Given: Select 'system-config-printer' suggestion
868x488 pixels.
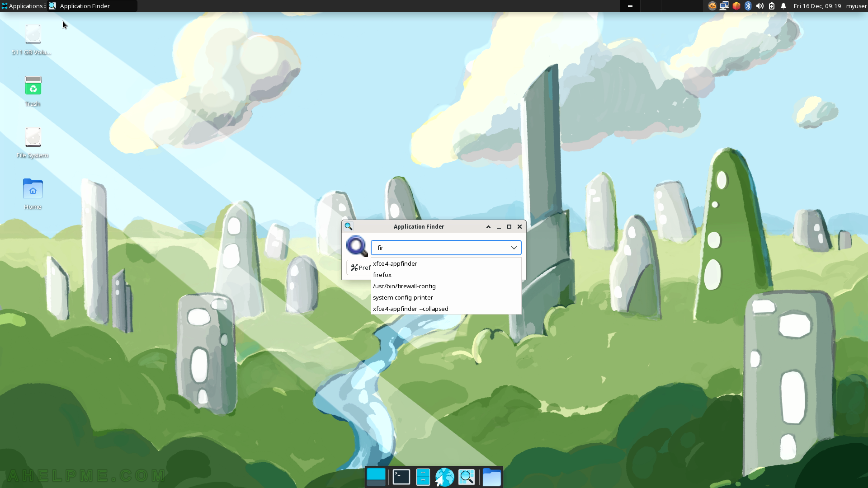Looking at the screenshot, I should (x=446, y=297).
